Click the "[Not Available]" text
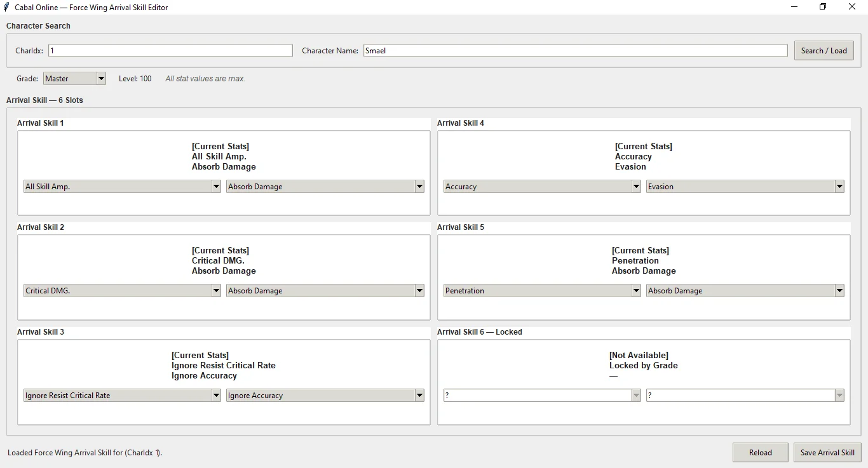The width and height of the screenshot is (868, 468). (639, 356)
